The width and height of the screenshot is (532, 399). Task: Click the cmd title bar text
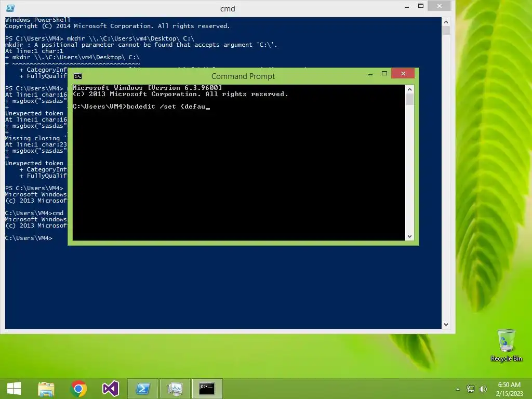(228, 9)
